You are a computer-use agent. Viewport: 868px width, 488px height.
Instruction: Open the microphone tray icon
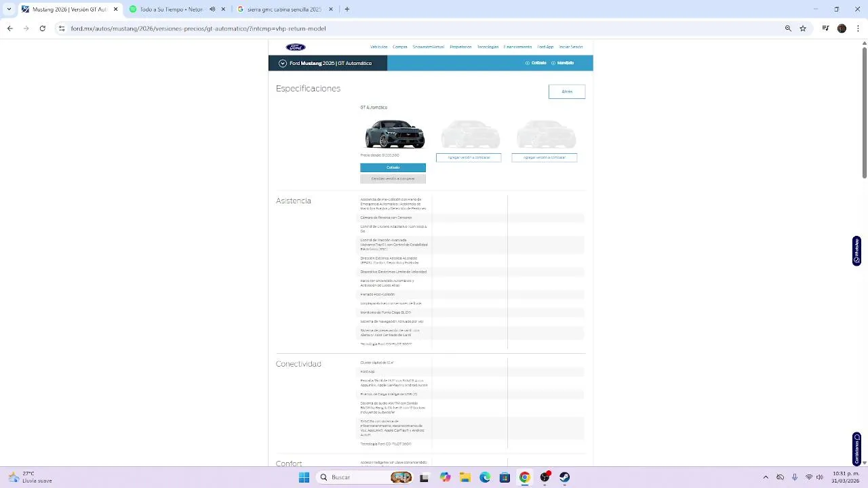(x=795, y=477)
